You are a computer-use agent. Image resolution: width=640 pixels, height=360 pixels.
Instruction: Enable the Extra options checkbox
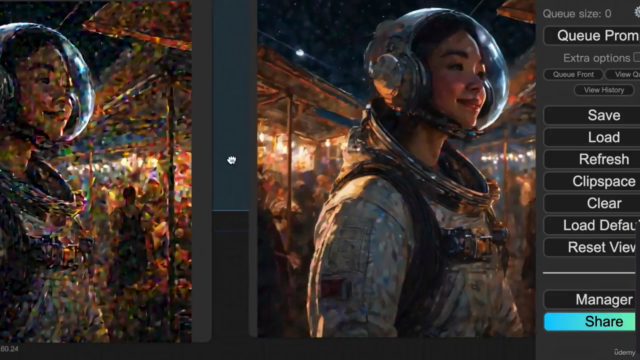coord(637,57)
